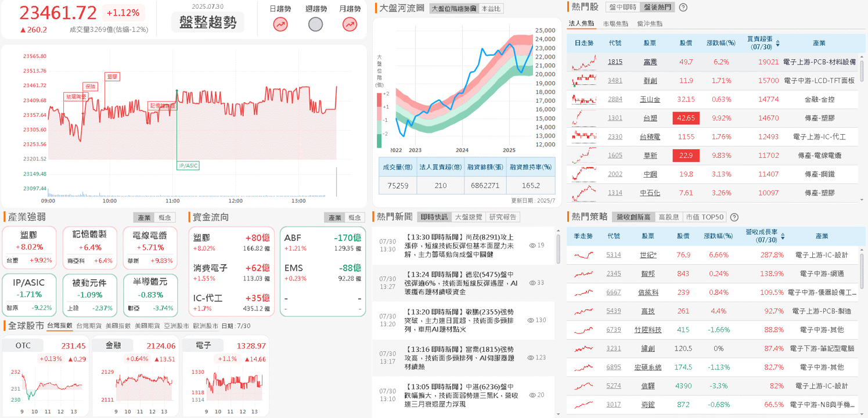Click the eye view-count icon on 德宏(5475) news

coord(532,283)
